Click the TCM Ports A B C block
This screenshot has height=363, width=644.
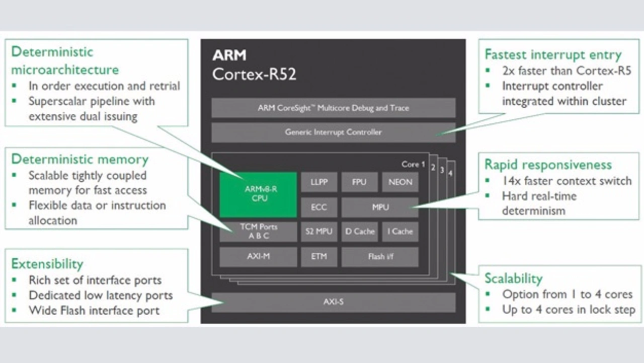(x=258, y=232)
